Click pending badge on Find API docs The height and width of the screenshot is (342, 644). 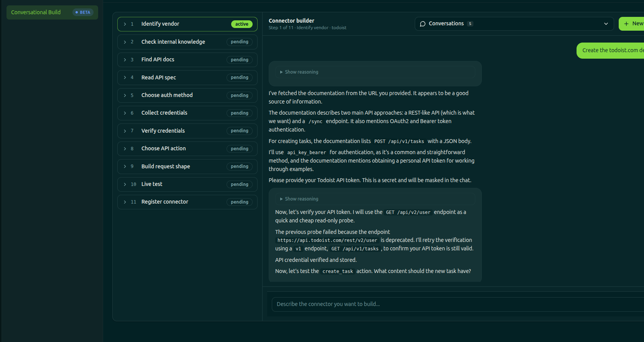[x=240, y=60]
